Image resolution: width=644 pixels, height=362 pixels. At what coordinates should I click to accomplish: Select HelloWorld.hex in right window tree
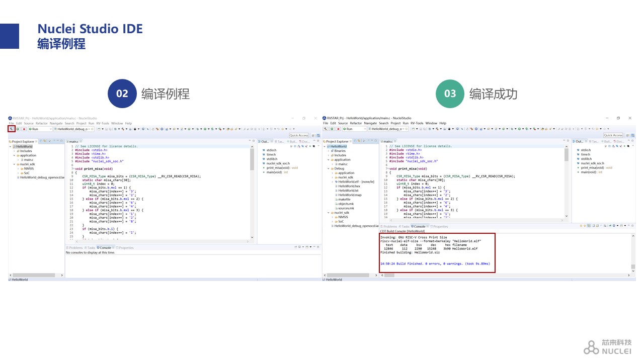pyautogui.click(x=349, y=186)
